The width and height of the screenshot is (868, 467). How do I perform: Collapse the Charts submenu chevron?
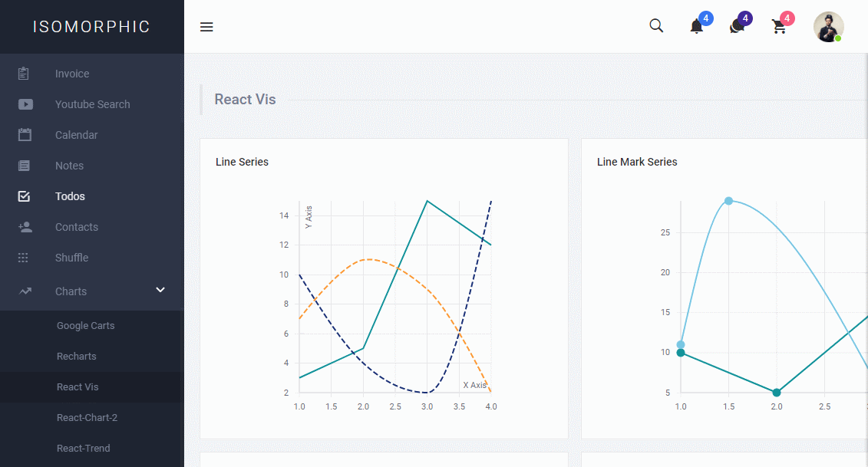click(x=160, y=290)
